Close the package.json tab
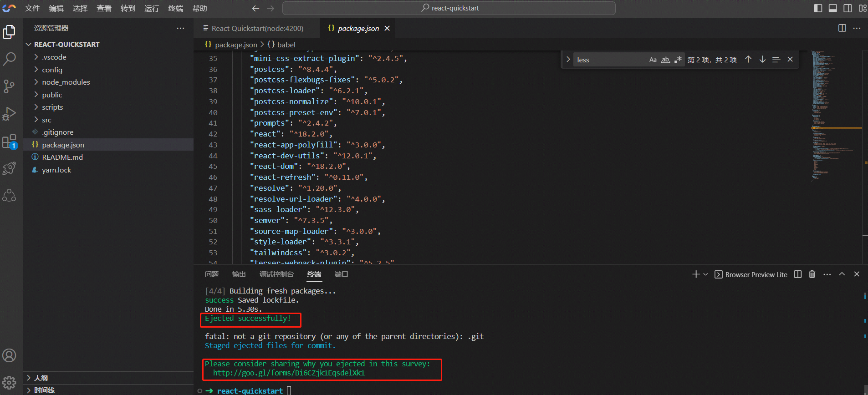The width and height of the screenshot is (868, 395). (387, 28)
